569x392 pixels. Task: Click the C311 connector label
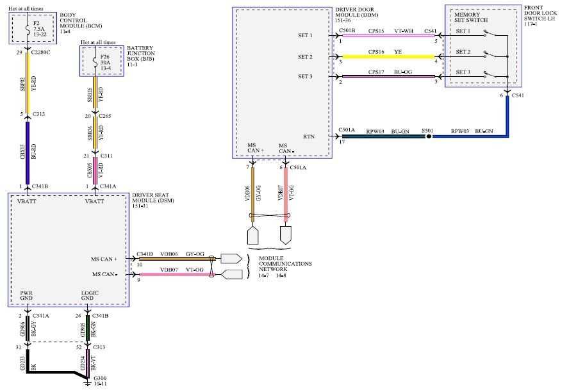[x=106, y=156]
